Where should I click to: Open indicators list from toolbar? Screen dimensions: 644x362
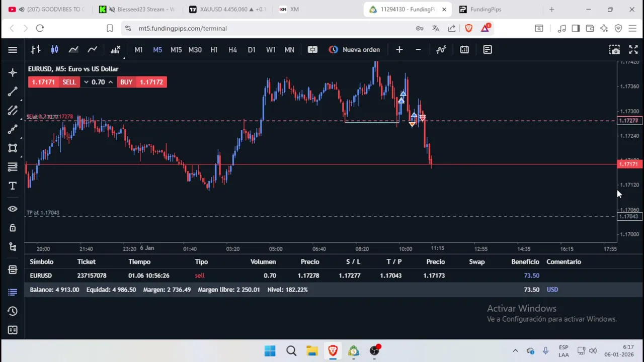pos(115,50)
